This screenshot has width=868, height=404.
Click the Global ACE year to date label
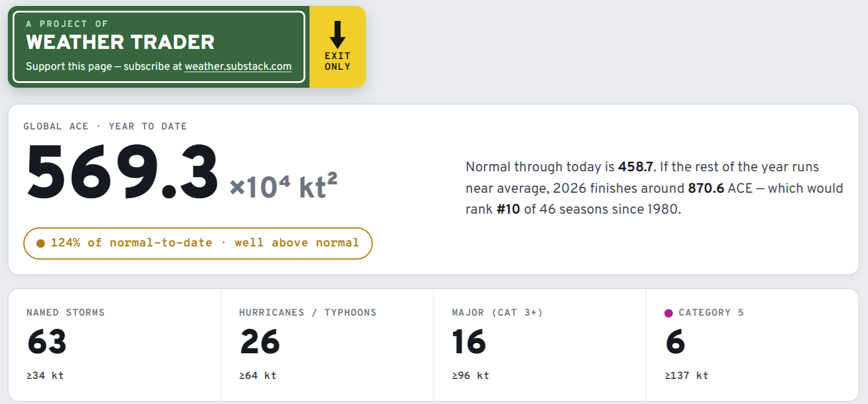tap(105, 127)
